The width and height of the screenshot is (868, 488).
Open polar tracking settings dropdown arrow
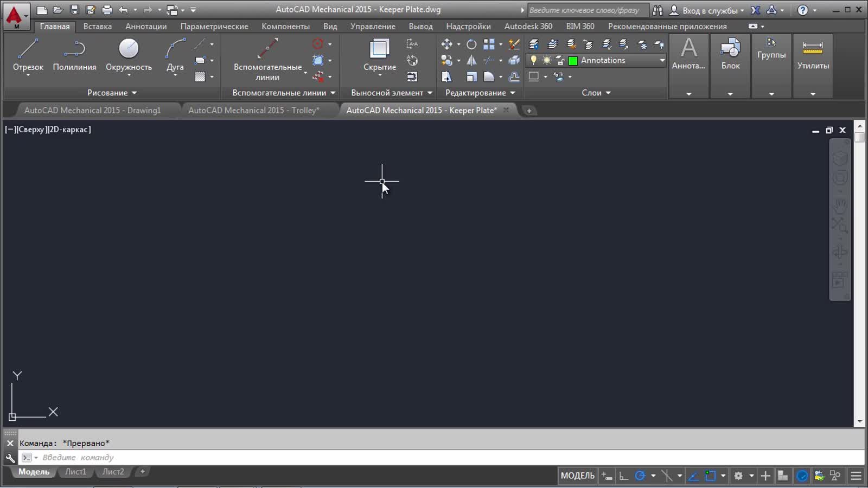point(653,476)
